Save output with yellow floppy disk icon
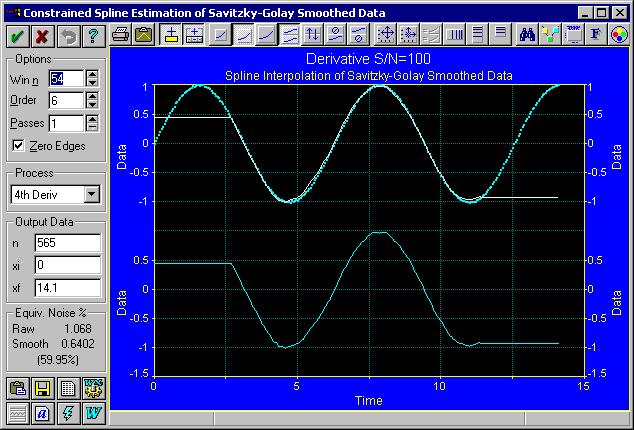Viewport: 634px width, 430px height. [42, 389]
